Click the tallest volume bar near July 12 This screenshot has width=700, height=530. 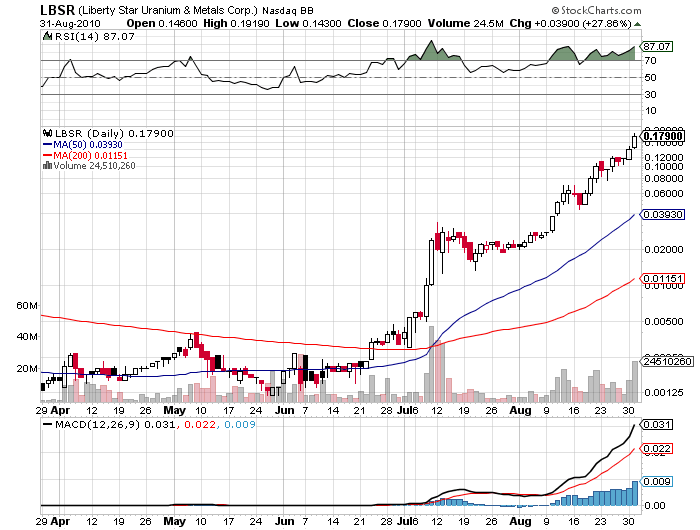click(431, 364)
